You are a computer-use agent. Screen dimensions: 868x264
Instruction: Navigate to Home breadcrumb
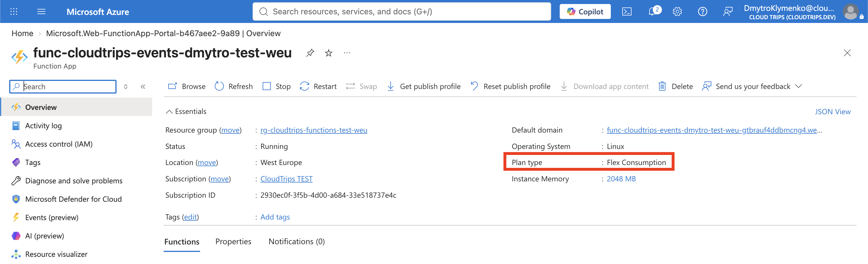pos(22,33)
